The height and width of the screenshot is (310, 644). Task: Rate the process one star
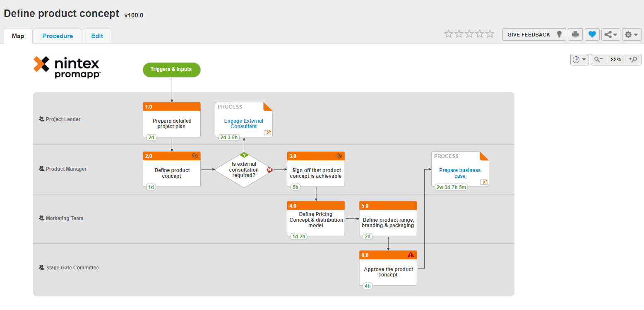449,34
